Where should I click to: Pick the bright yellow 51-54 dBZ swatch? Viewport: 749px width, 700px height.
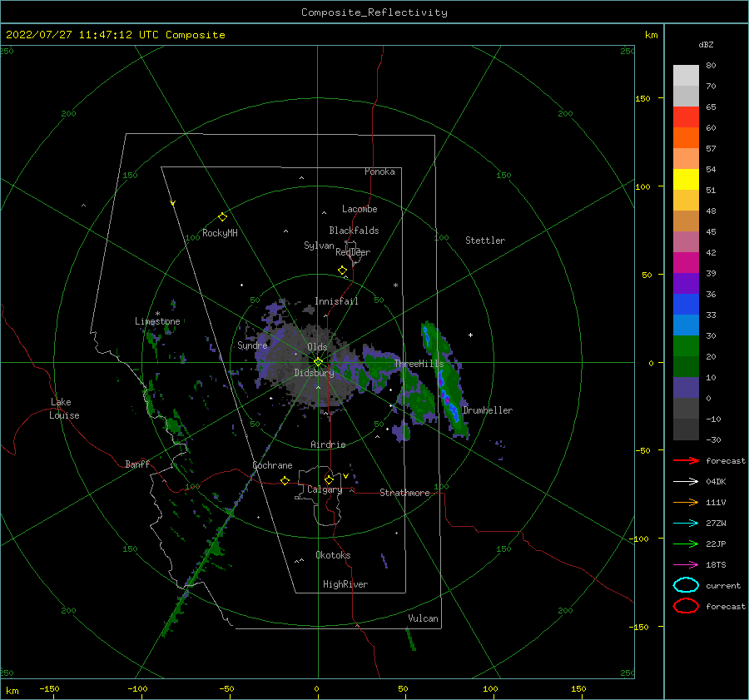tap(686, 180)
